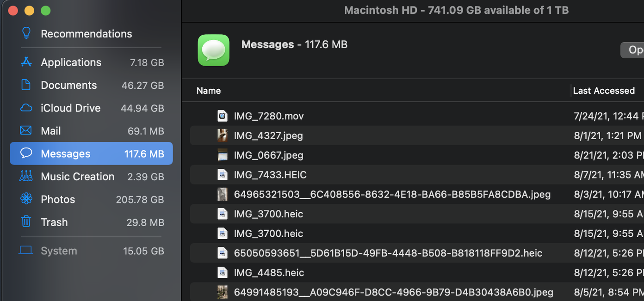Sort by Last Accessed column header
The image size is (644, 301).
604,91
